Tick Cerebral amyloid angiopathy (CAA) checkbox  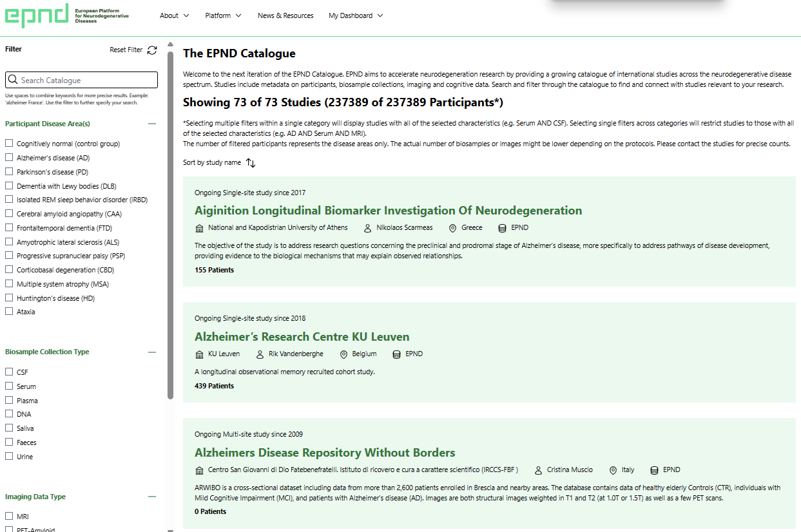coord(9,214)
